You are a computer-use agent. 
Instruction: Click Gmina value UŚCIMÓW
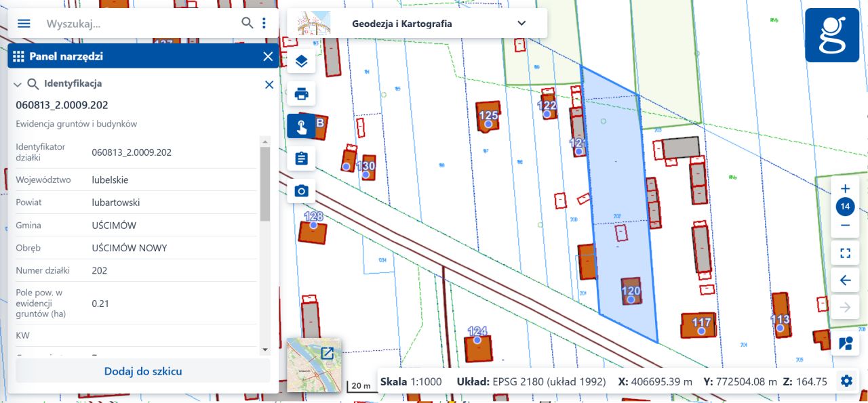tap(115, 226)
